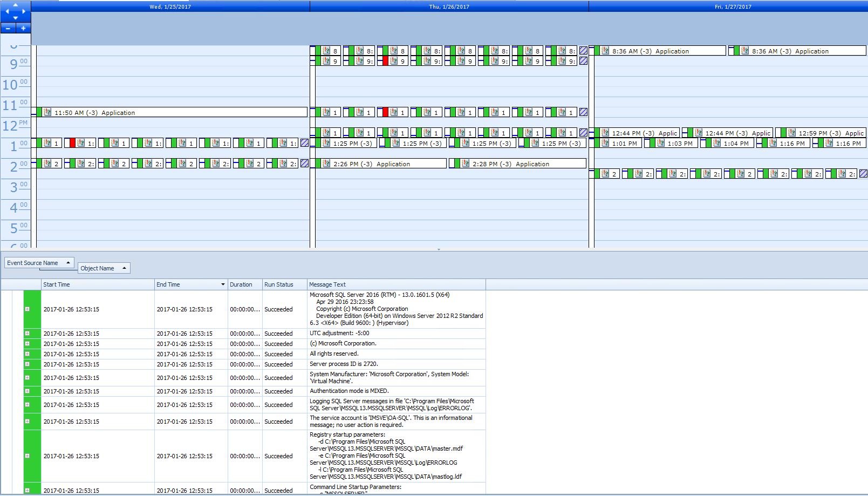
Task: Click the right arrow in the navigation pad
Action: (x=24, y=11)
